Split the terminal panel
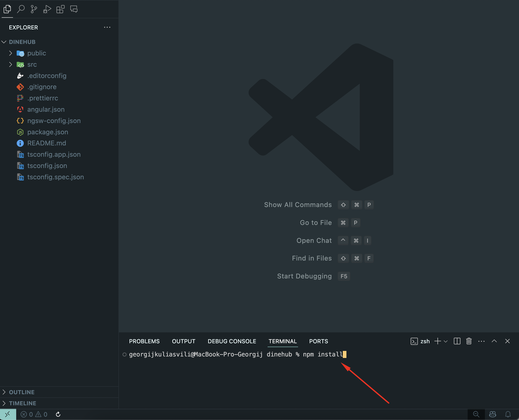This screenshot has width=519, height=420. [x=457, y=341]
